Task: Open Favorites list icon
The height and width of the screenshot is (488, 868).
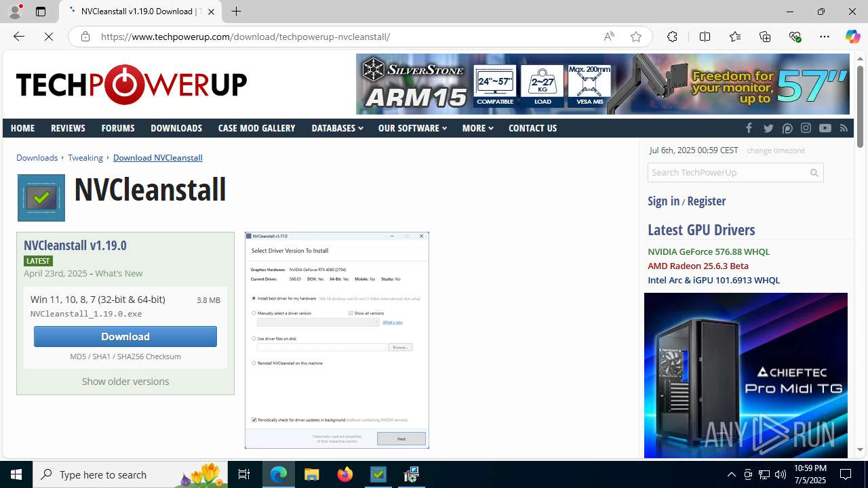Action: (734, 37)
